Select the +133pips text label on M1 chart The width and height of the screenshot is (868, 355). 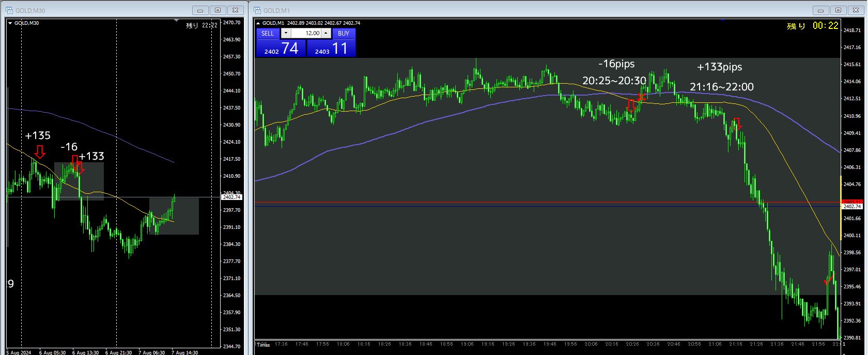click(719, 67)
